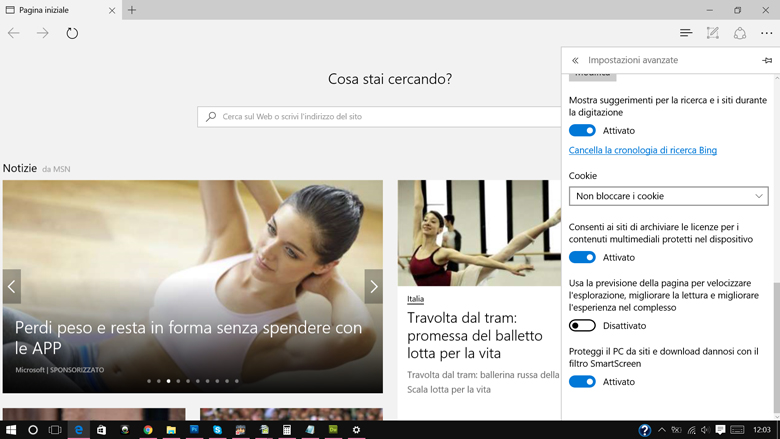Screen dimensions: 780x439
Task: Open the Action Center notification icon
Action: click(x=720, y=430)
